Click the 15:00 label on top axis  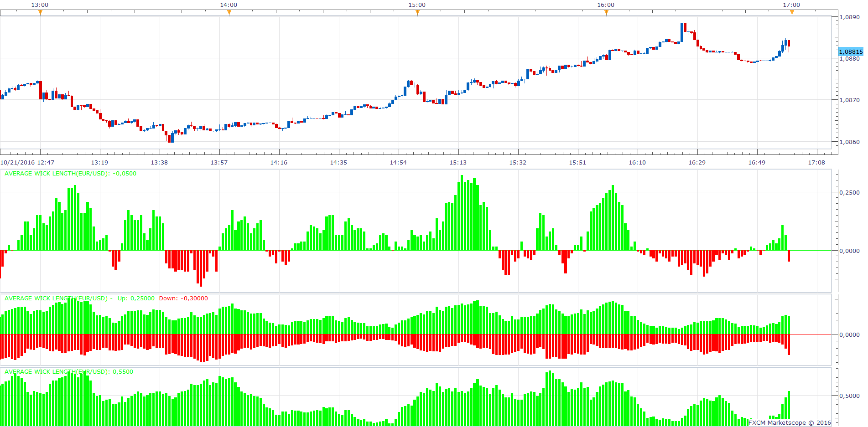pos(417,5)
